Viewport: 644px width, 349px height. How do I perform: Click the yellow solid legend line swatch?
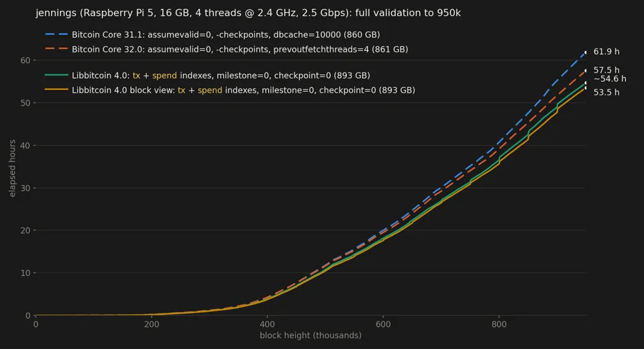(x=56, y=89)
